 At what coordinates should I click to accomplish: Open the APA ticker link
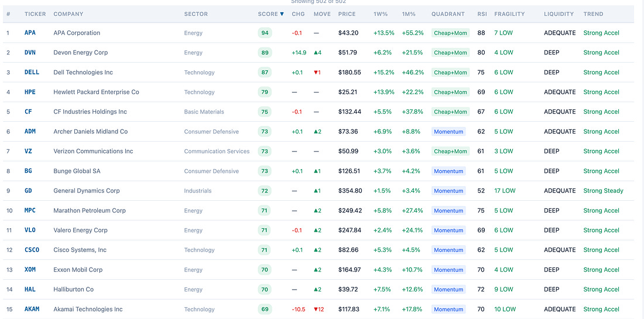point(30,33)
